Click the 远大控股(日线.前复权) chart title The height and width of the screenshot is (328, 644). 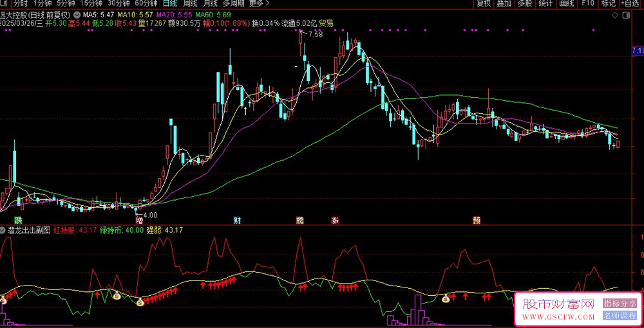click(x=36, y=15)
